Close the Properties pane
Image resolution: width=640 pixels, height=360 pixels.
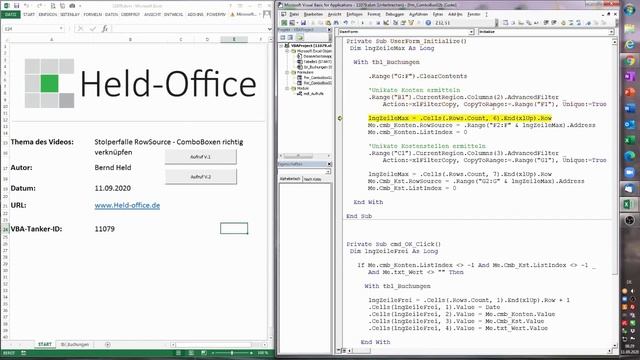(x=329, y=164)
